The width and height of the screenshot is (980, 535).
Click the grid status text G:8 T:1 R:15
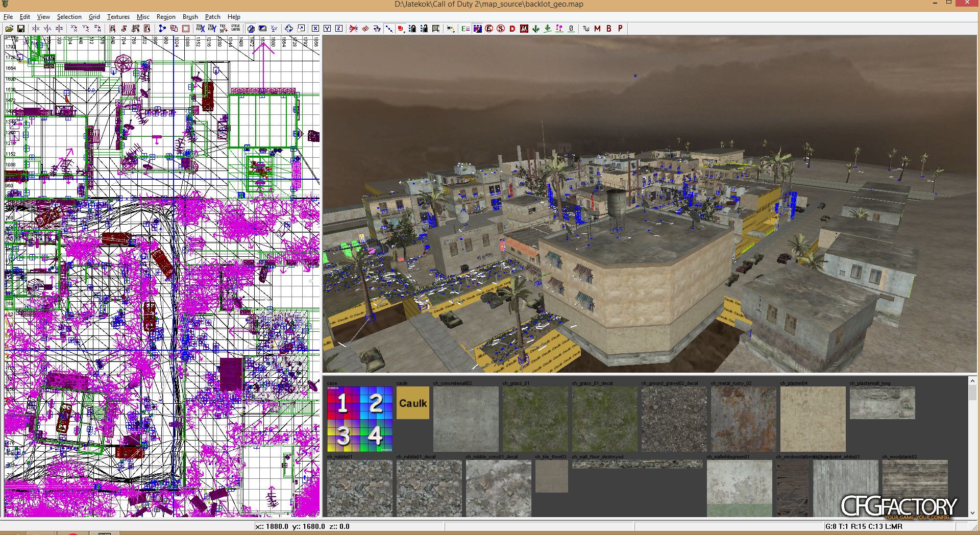(864, 526)
